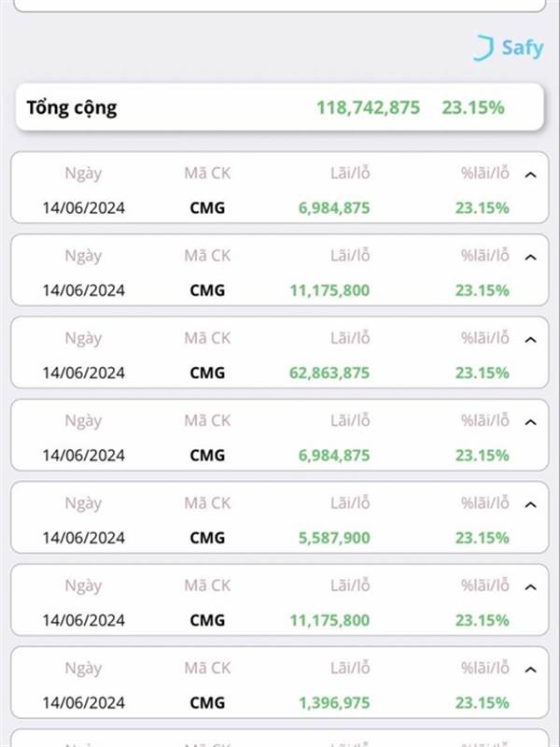This screenshot has width=560, height=747.
Task: Collapse the card showing 5,587,900 profit
Action: point(530,504)
